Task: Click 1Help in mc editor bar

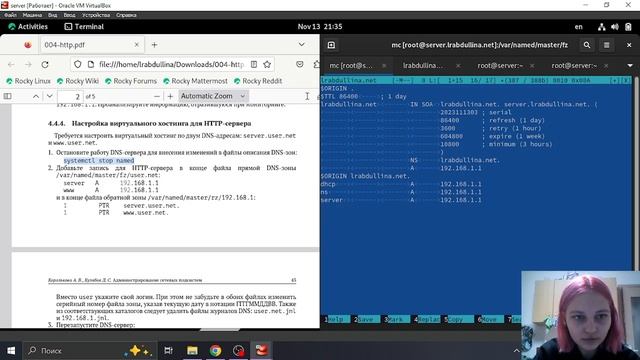Action: 338,319
